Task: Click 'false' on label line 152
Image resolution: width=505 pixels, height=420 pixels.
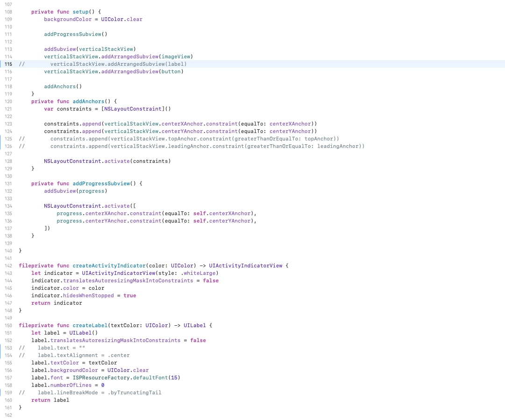Action: (x=198, y=341)
